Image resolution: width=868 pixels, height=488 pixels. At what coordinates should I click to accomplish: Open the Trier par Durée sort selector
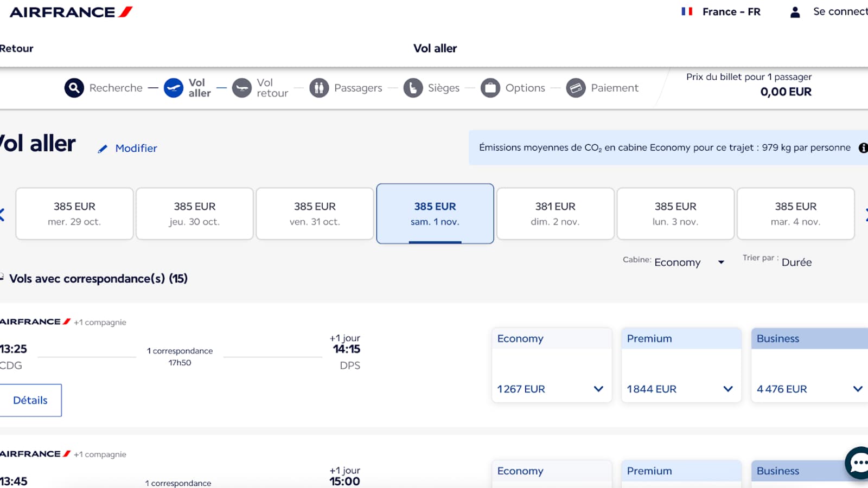[x=796, y=262]
